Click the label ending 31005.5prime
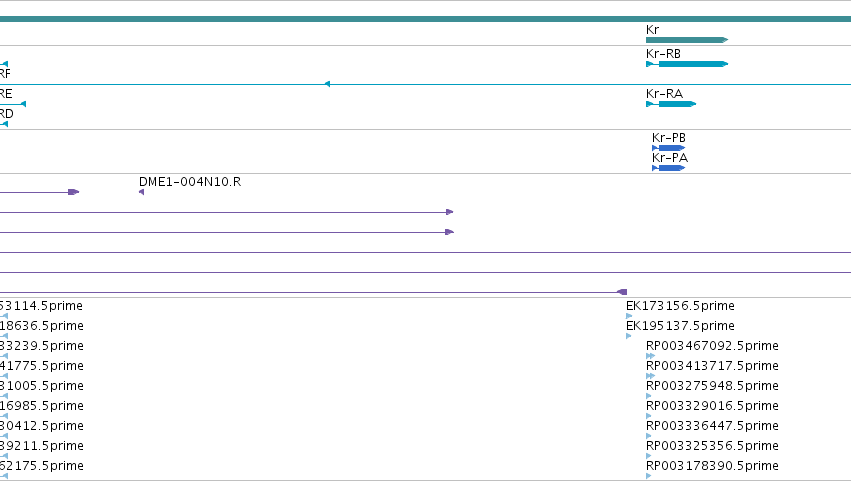 42,386
